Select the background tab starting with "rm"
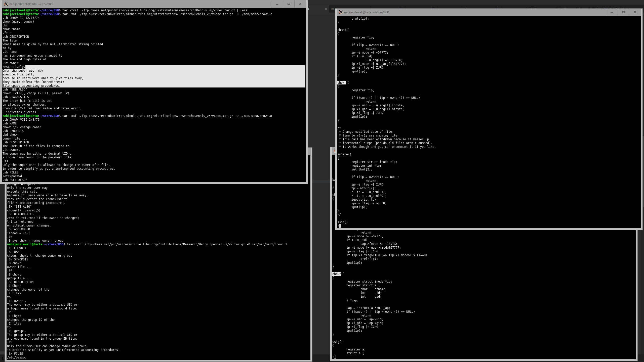This screenshot has width=644, height=362. 333,9
